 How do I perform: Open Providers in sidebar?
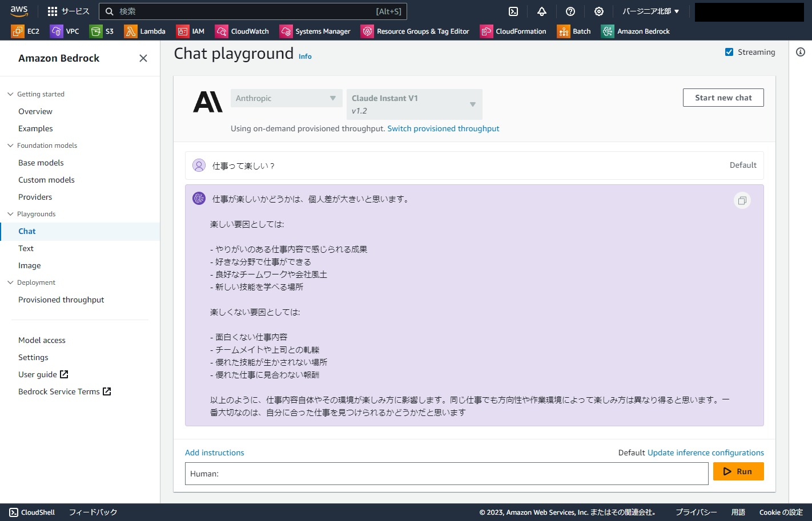click(35, 197)
